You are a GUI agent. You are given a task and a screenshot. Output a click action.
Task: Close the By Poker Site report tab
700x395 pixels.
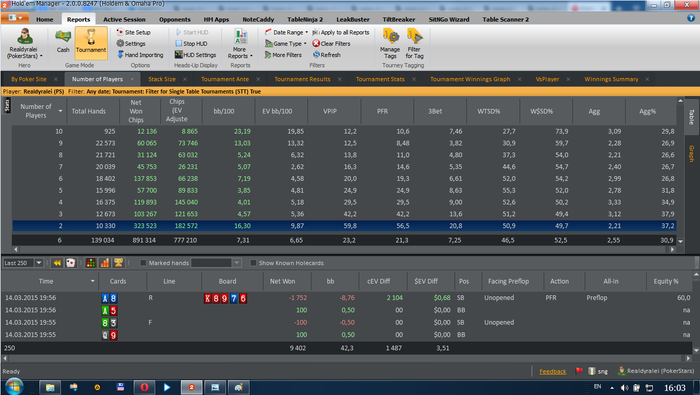click(56, 79)
